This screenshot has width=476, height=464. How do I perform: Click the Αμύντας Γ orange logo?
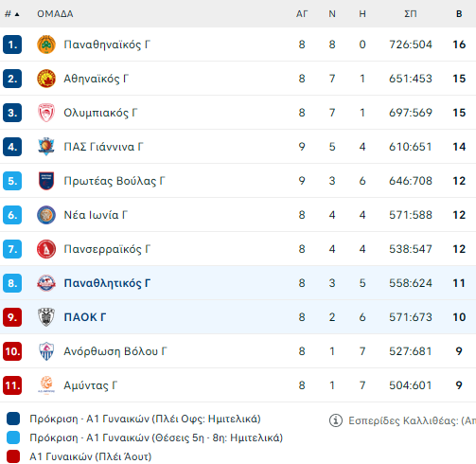tap(46, 385)
